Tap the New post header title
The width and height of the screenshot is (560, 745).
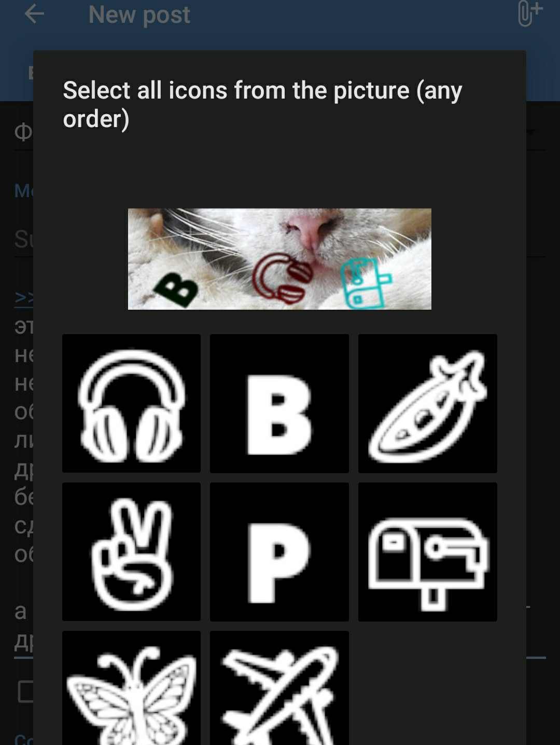(x=139, y=15)
